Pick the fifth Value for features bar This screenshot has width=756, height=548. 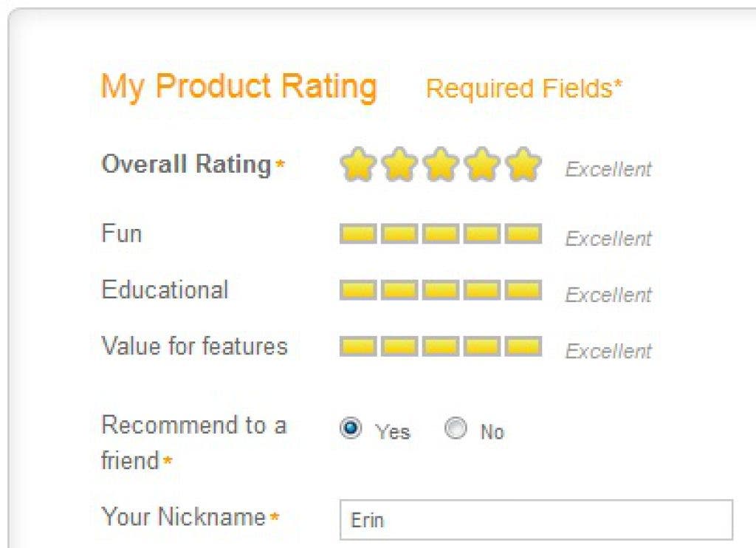click(523, 346)
